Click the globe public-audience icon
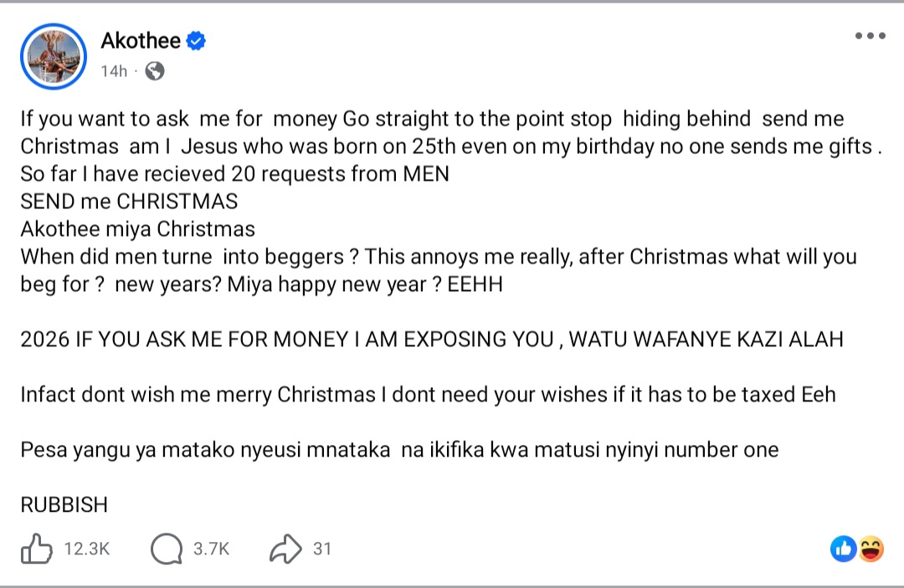 tap(154, 71)
